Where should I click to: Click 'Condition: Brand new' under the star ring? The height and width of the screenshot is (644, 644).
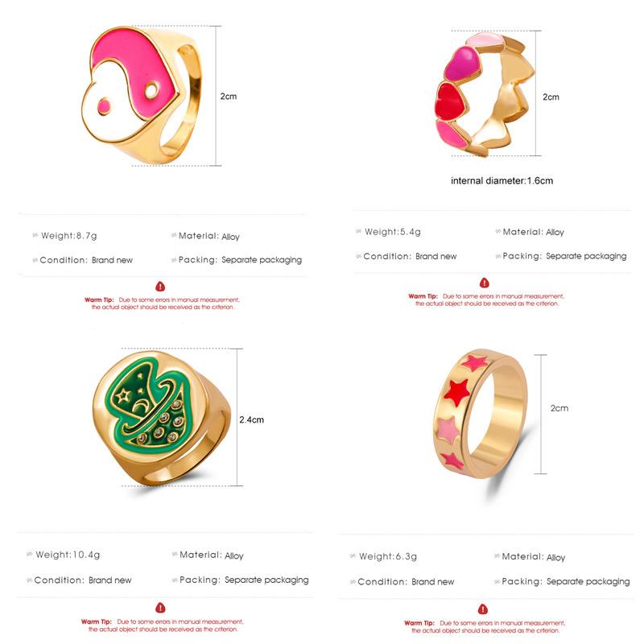pyautogui.click(x=406, y=582)
